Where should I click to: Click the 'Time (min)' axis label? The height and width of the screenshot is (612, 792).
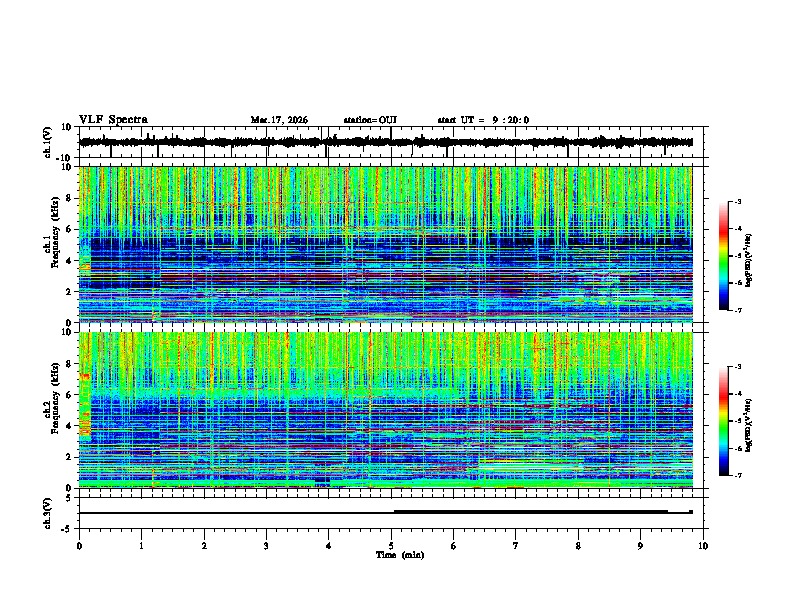click(x=400, y=555)
